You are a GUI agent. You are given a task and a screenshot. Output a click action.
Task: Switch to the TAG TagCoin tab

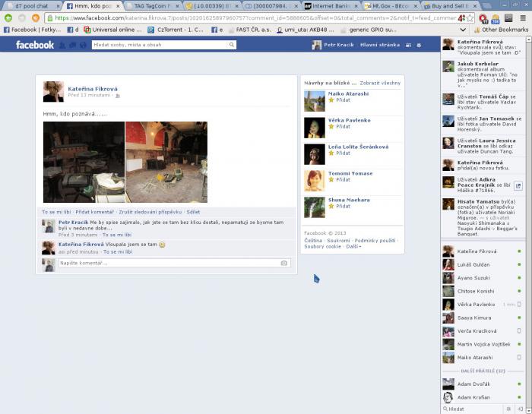(x=153, y=6)
